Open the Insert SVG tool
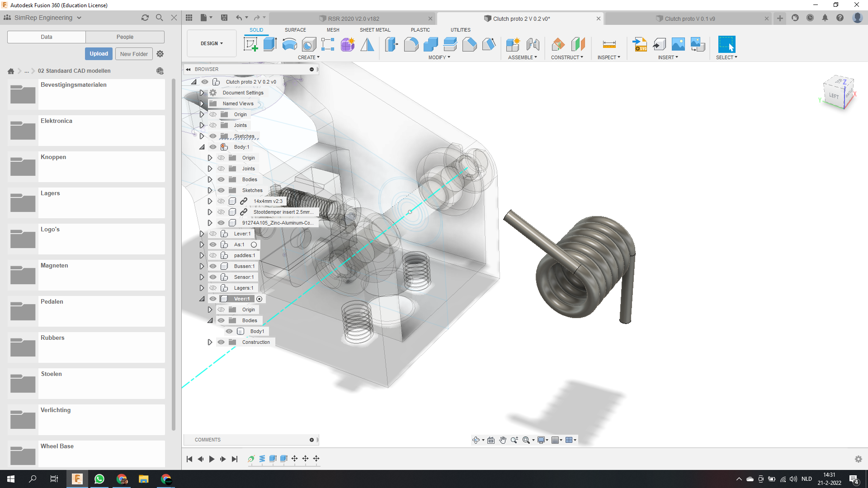 click(640, 45)
